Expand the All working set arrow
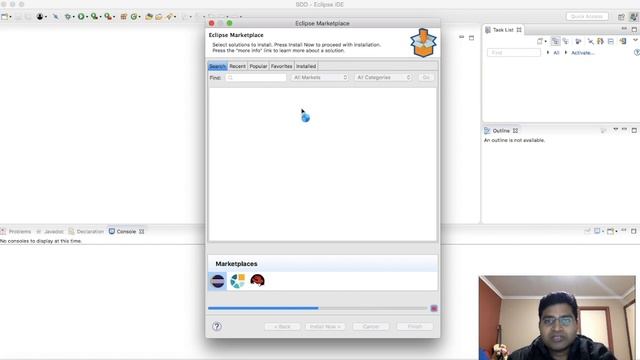Viewport: 640px width, 360px height. pyautogui.click(x=548, y=53)
